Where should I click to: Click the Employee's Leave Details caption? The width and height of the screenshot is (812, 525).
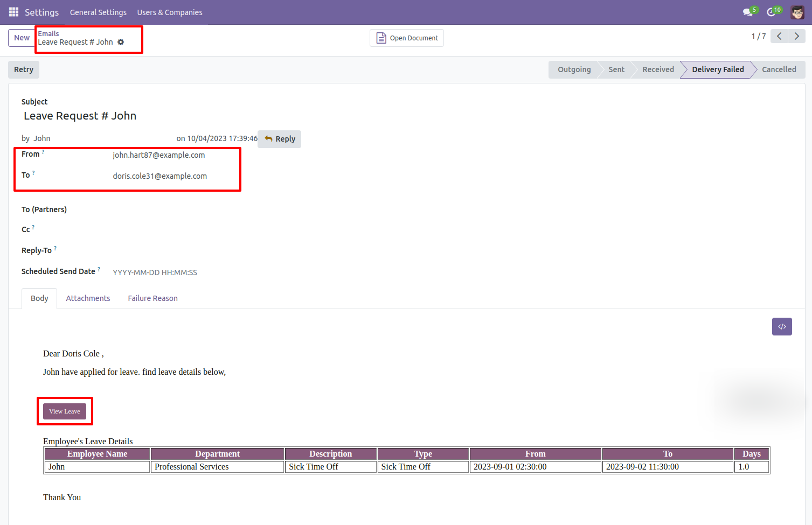click(x=88, y=442)
